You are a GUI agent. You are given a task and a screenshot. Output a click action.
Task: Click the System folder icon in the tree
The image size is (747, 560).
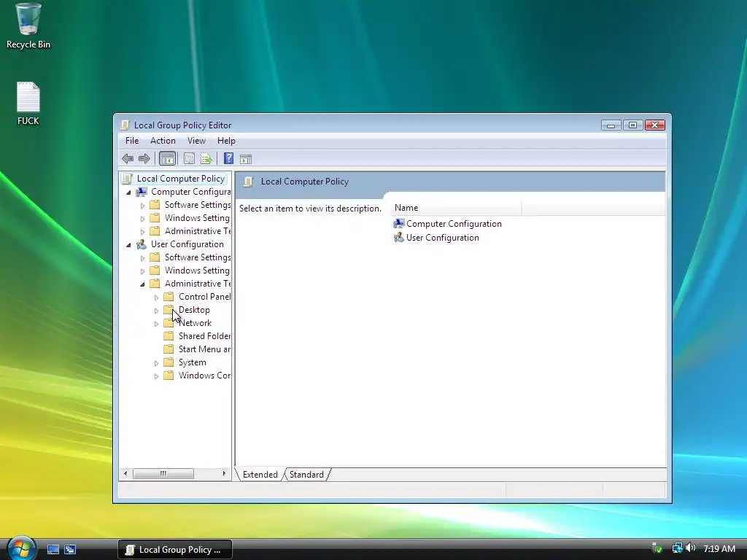pos(169,362)
